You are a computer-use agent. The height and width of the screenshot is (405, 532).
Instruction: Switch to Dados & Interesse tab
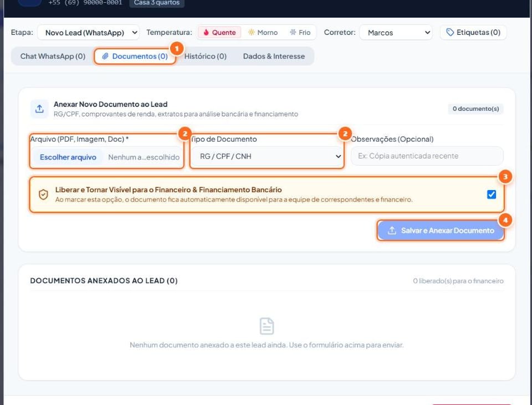(274, 57)
